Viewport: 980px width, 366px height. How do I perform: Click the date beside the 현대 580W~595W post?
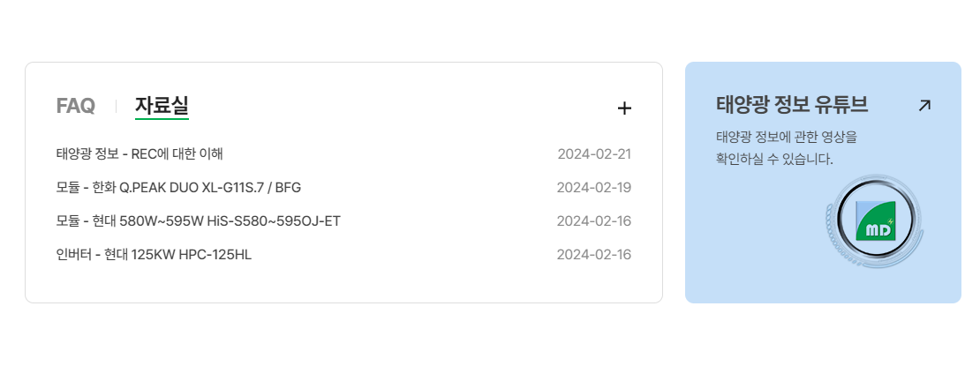pos(594,220)
